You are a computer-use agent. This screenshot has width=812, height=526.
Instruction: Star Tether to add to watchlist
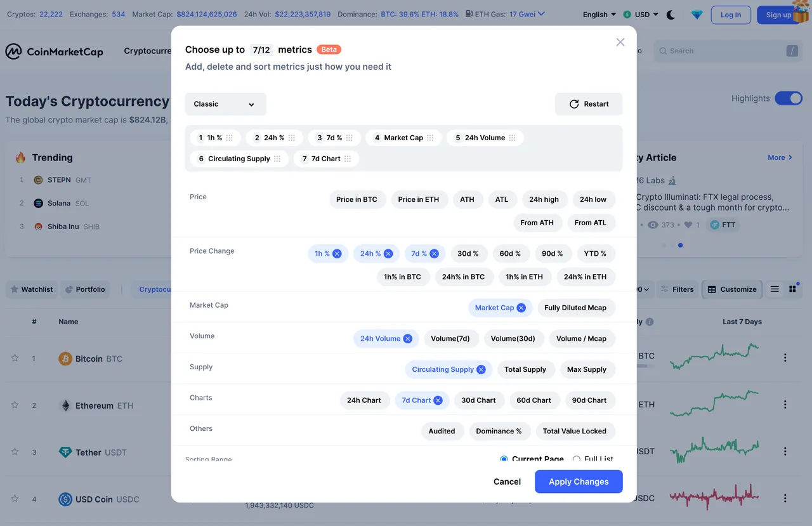point(15,452)
